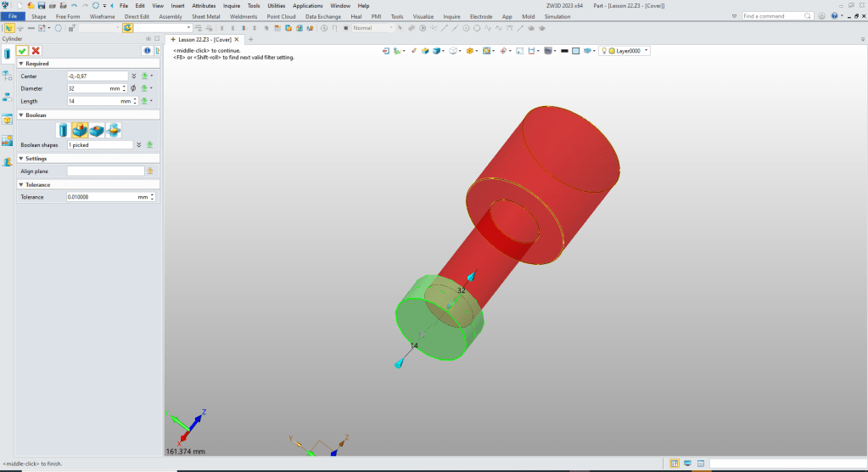Cancel the Cylinder command with the red X
The height and width of the screenshot is (472, 868).
click(36, 51)
